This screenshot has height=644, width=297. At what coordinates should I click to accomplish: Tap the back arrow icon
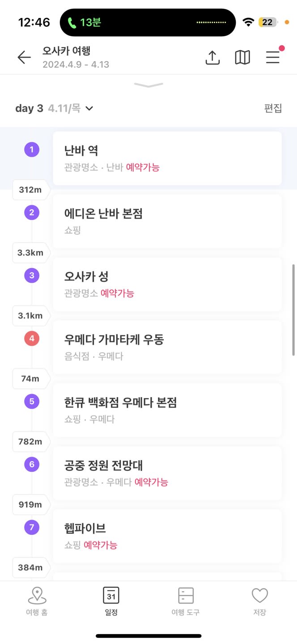(24, 57)
